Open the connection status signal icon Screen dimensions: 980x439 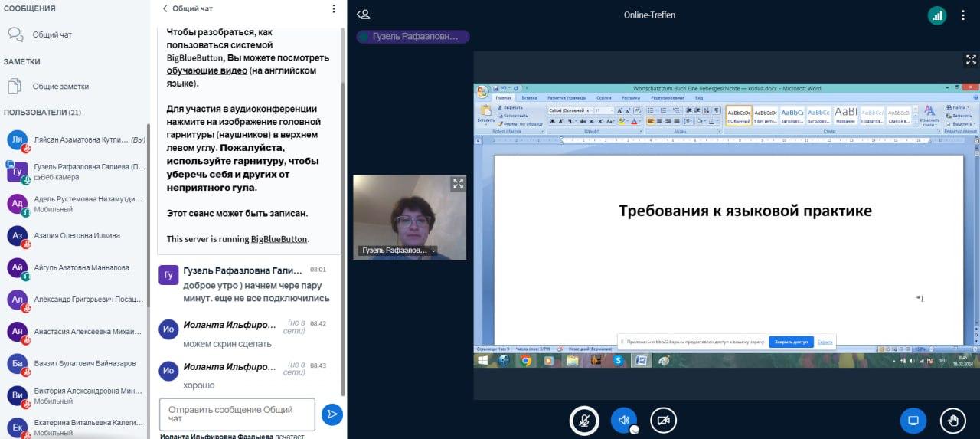pos(937,15)
